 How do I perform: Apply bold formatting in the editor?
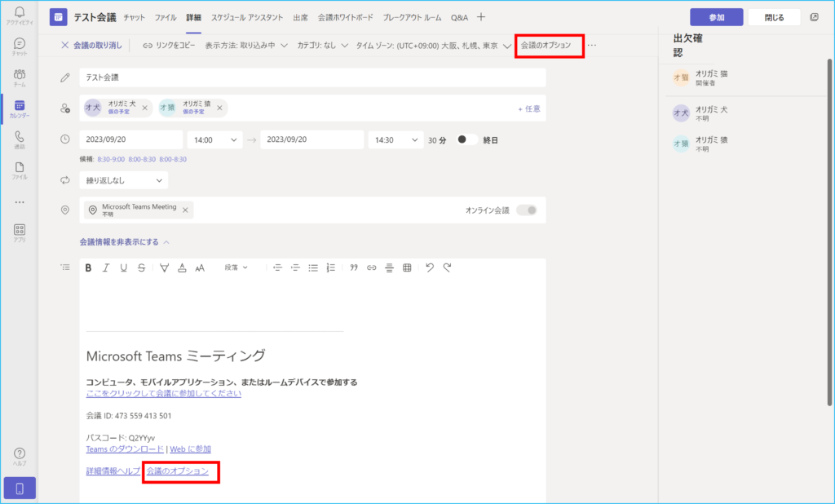tap(88, 267)
